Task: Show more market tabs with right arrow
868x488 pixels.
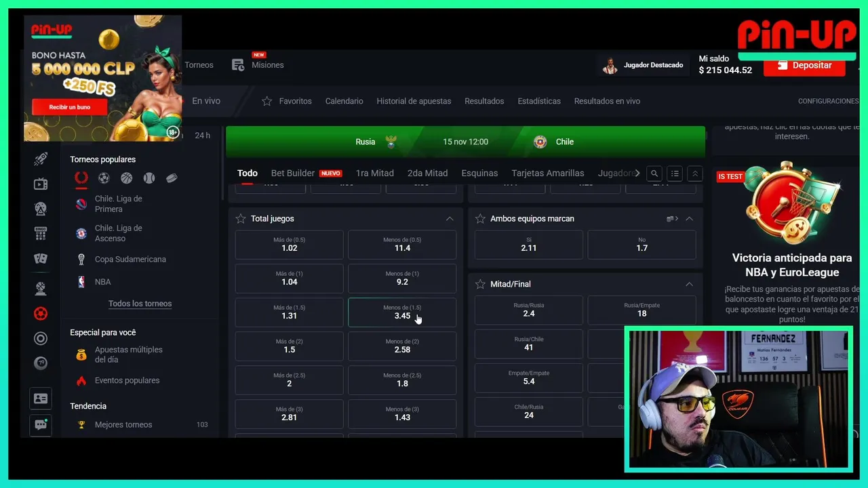Action: (637, 174)
